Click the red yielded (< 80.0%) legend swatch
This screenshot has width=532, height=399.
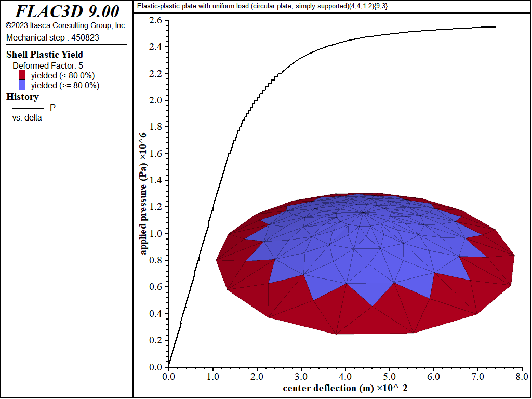[22, 75]
